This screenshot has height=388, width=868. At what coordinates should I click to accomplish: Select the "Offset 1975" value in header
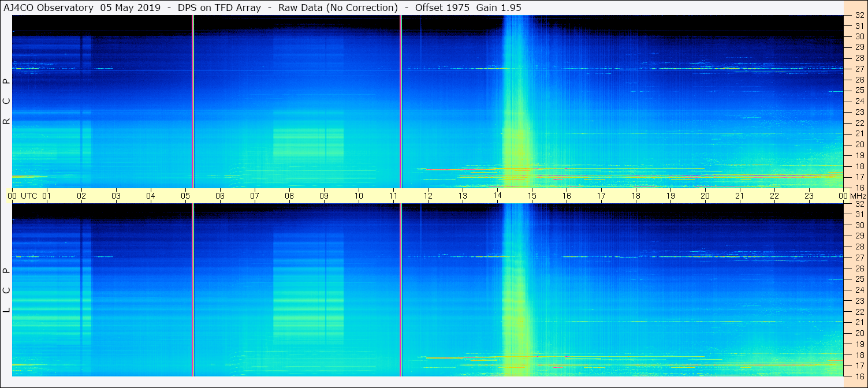coord(442,8)
